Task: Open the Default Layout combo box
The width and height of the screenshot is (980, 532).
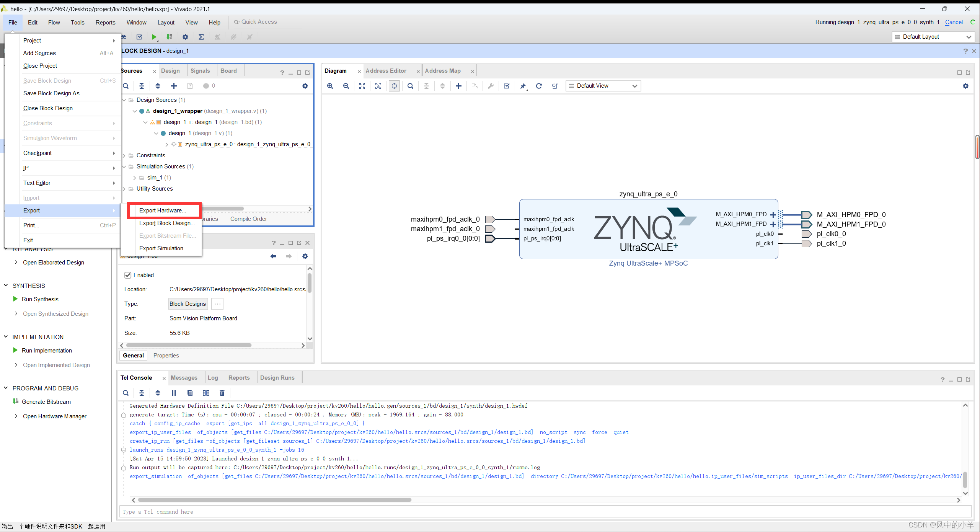Action: coord(933,37)
